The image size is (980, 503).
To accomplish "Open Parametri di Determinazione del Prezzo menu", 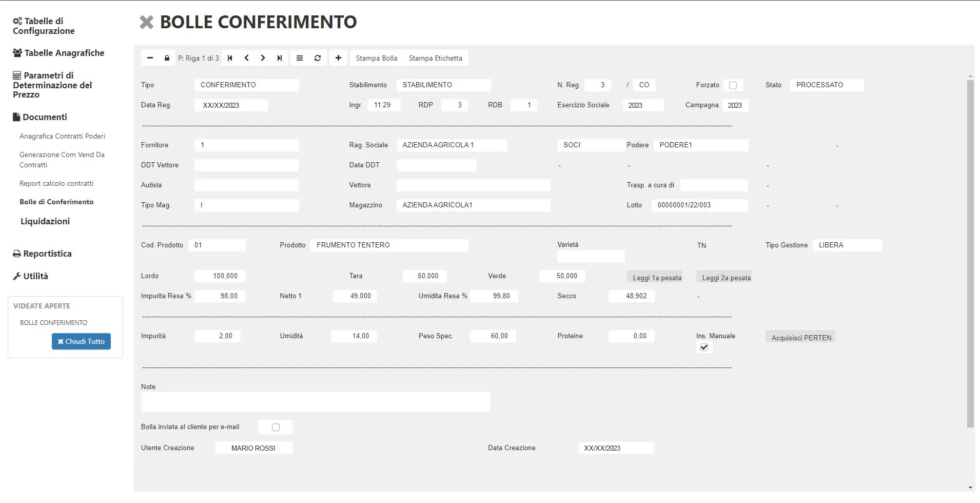I will click(52, 85).
